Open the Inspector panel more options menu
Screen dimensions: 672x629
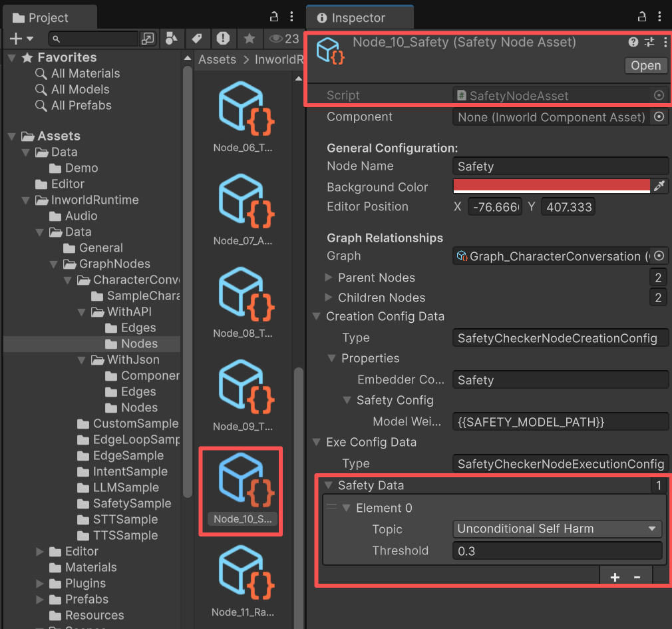coord(659,17)
